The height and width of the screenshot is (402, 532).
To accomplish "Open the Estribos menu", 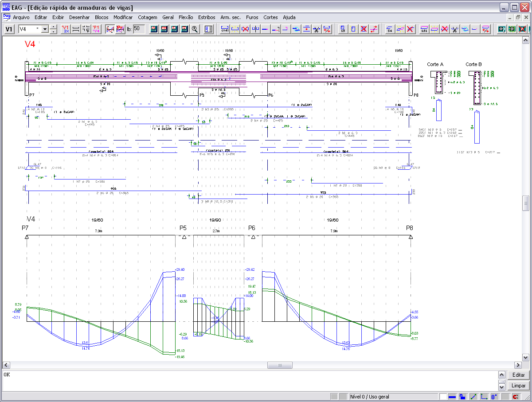I will [207, 17].
